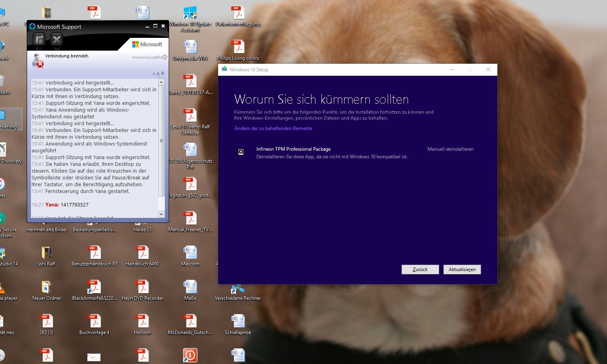607x364 pixels.
Task: Open the Konto_217197337 PDF icon
Action: point(190,85)
